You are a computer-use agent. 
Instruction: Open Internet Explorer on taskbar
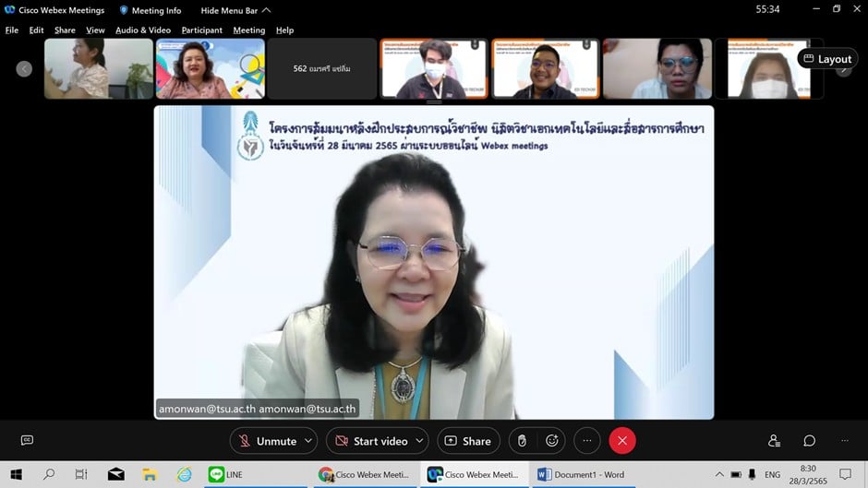point(184,475)
